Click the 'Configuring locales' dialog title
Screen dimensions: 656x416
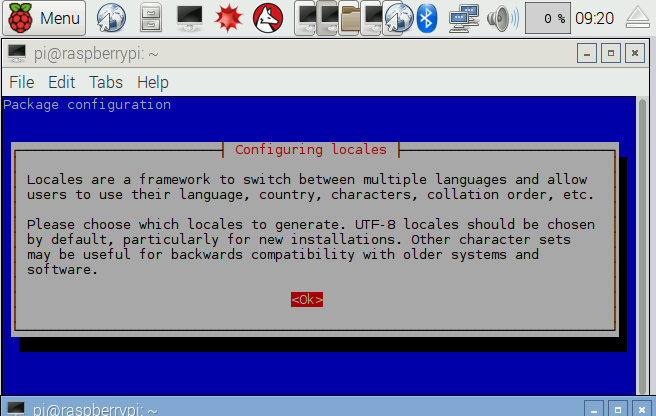311,149
